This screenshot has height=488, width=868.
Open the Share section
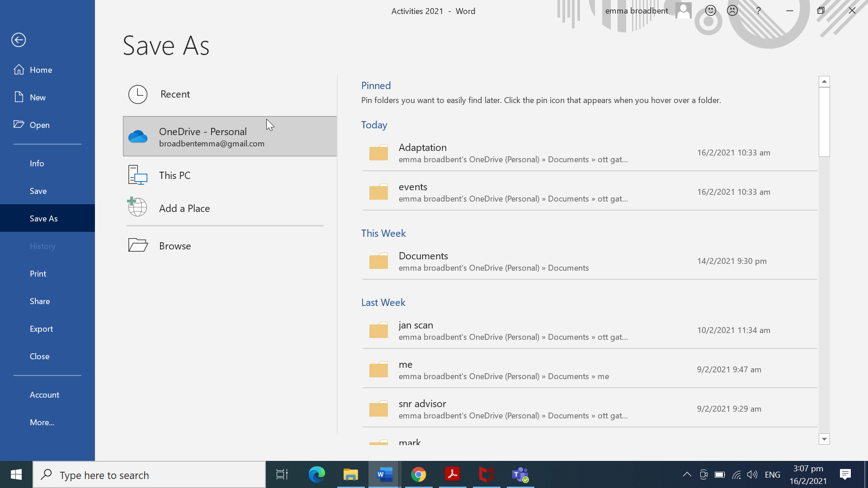(47, 301)
